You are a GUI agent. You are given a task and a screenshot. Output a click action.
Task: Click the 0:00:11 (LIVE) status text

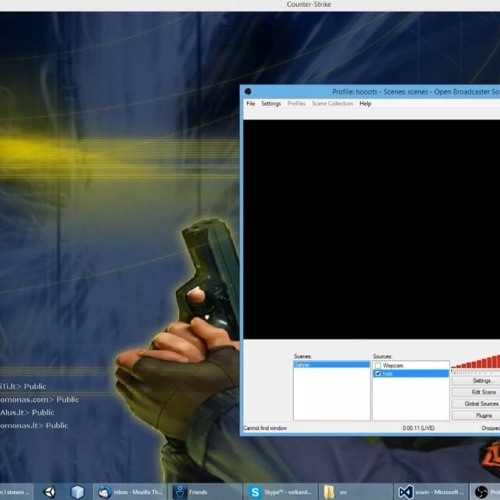coord(419,428)
